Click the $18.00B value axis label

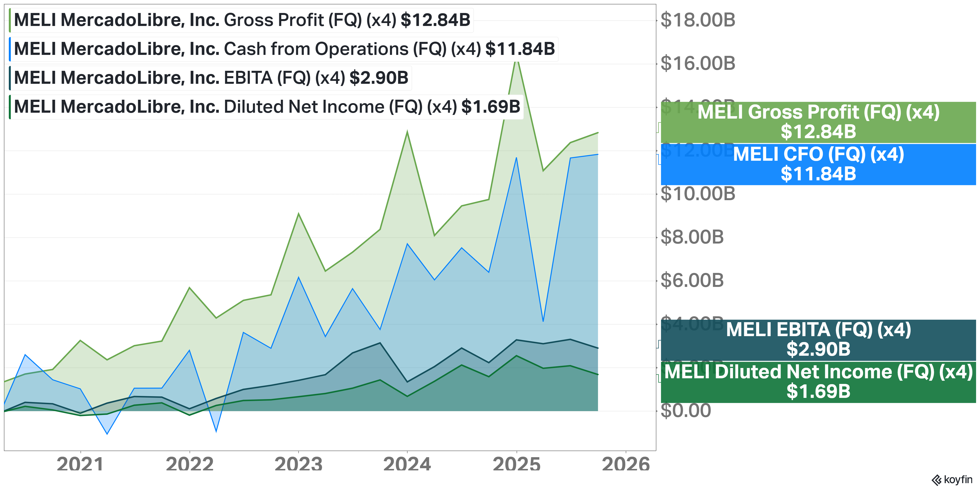tap(698, 20)
